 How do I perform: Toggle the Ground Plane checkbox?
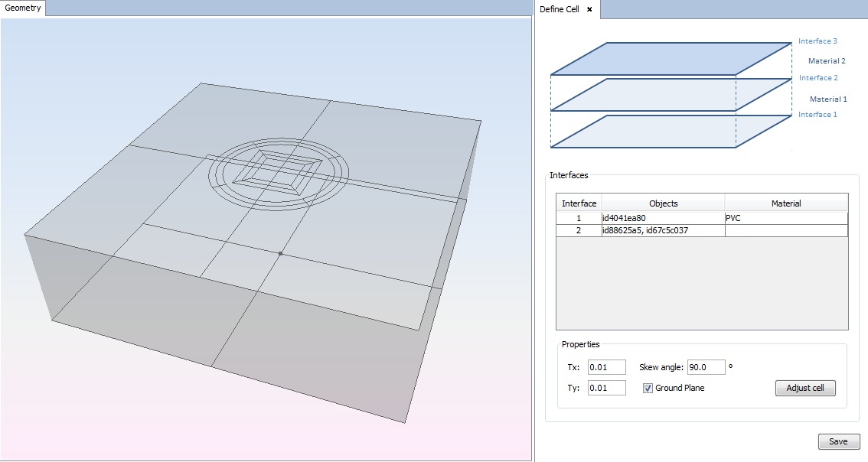click(648, 388)
